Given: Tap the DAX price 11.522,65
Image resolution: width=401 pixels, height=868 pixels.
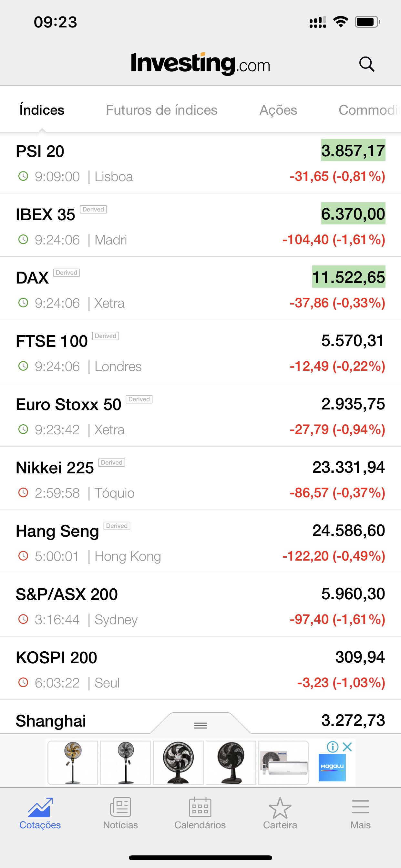Looking at the screenshot, I should point(348,277).
